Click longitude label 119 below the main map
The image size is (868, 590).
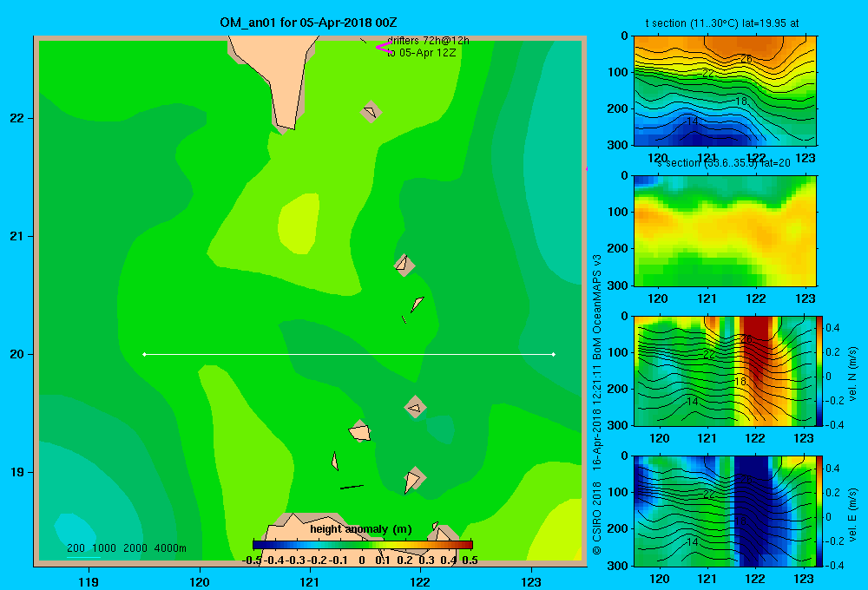(89, 581)
